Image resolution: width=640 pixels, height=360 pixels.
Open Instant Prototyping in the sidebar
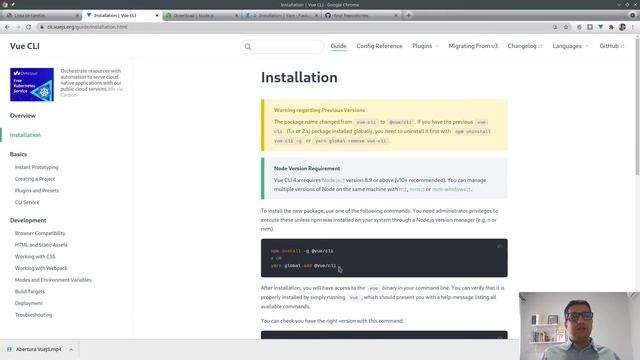pos(37,167)
